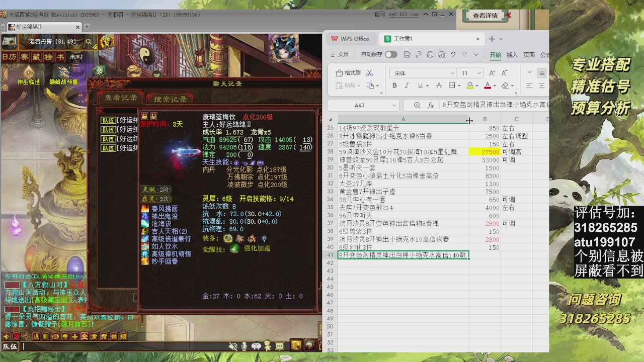
Task: Select column A header in spreadsheet
Action: (403, 119)
